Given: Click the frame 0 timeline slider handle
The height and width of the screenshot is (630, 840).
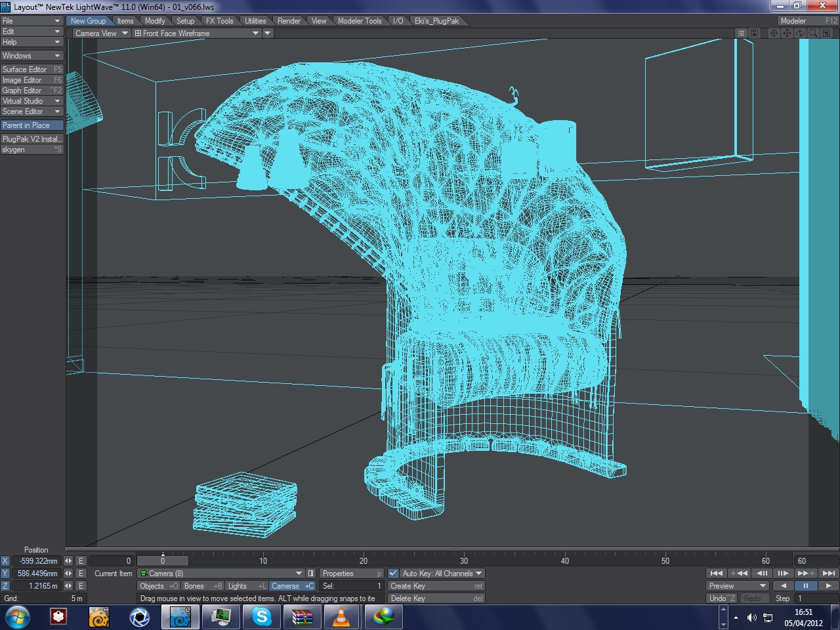Looking at the screenshot, I should pyautogui.click(x=163, y=560).
